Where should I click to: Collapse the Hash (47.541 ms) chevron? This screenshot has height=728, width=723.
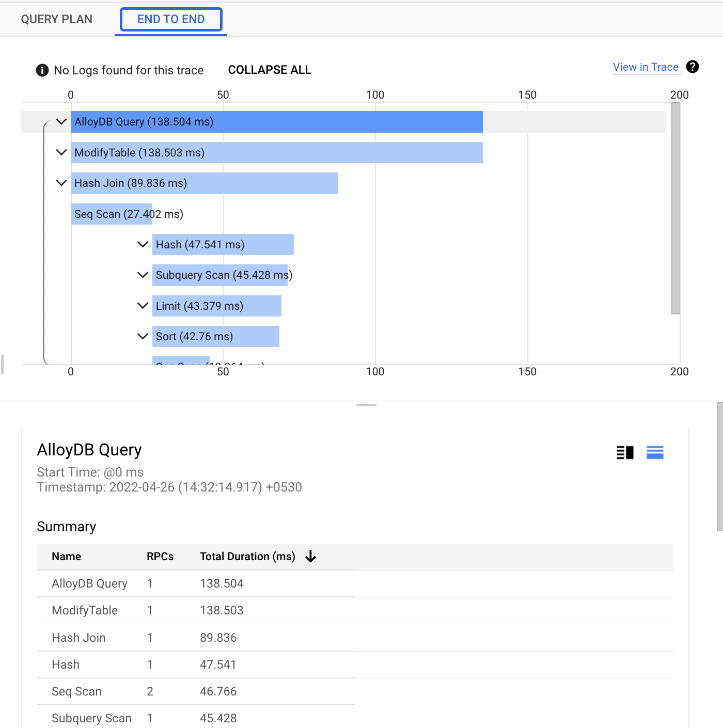point(143,244)
